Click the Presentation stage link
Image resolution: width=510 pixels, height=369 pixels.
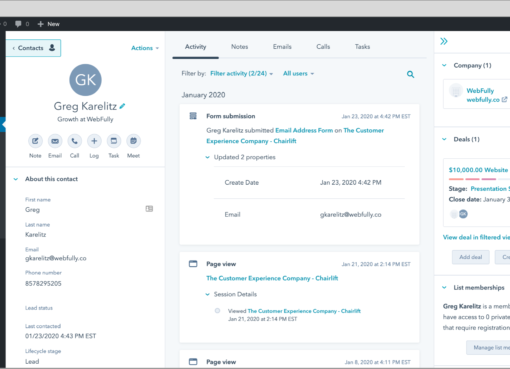coord(490,189)
